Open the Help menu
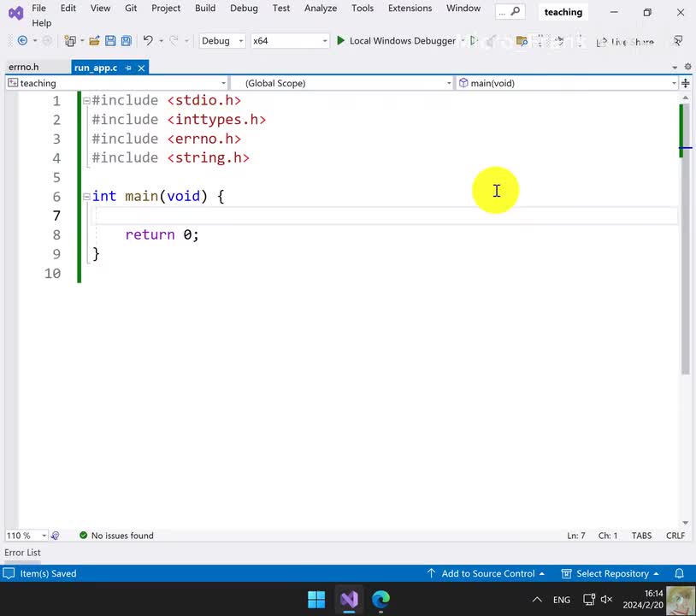 click(x=41, y=23)
